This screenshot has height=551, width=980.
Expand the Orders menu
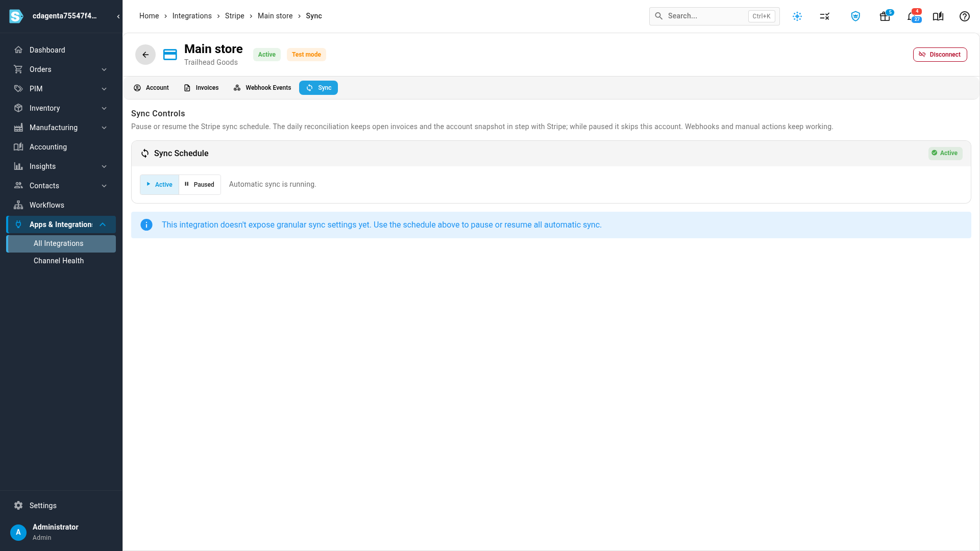point(61,69)
